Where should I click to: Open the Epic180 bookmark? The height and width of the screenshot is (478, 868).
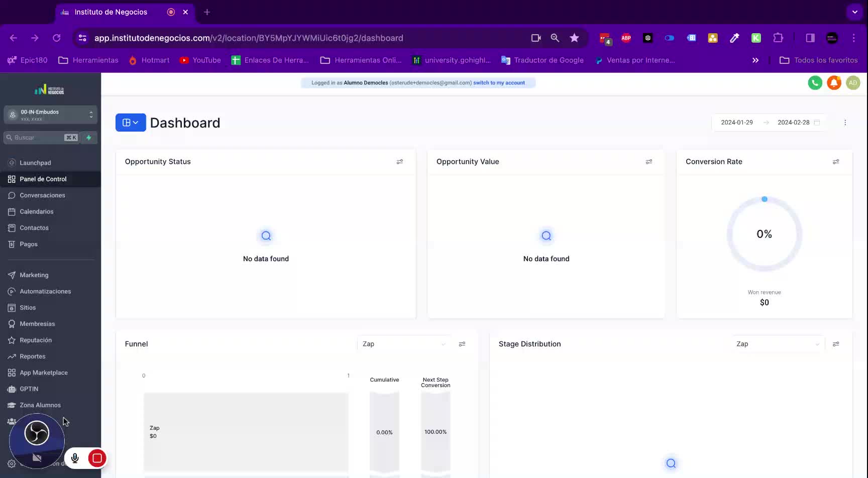tap(28, 60)
